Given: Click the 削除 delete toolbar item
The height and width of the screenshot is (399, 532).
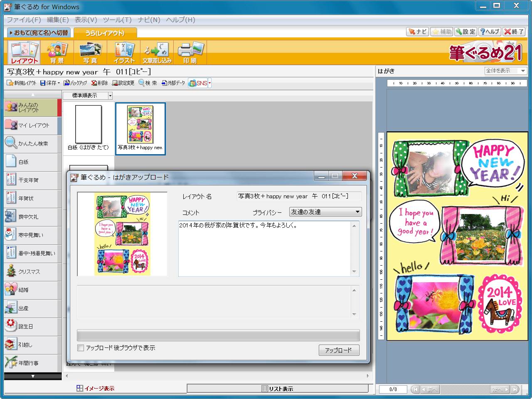Looking at the screenshot, I should (x=100, y=83).
